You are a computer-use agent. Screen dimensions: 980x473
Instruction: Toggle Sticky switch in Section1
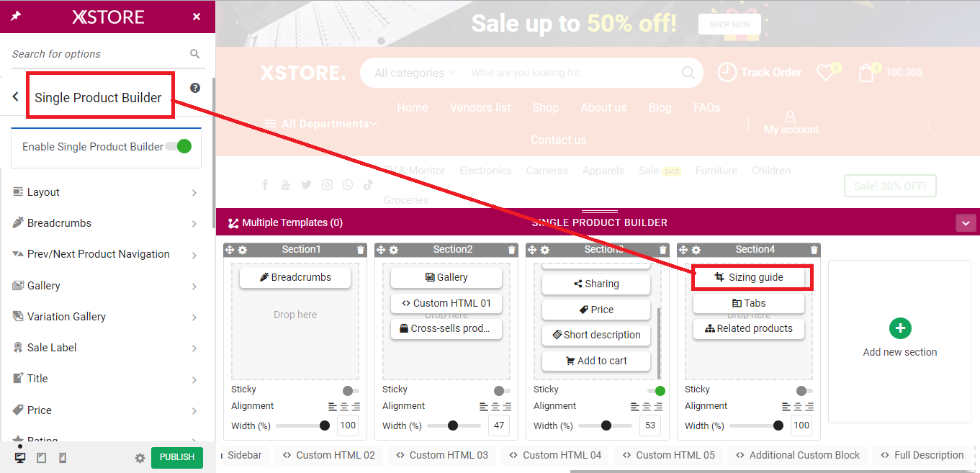(x=351, y=391)
